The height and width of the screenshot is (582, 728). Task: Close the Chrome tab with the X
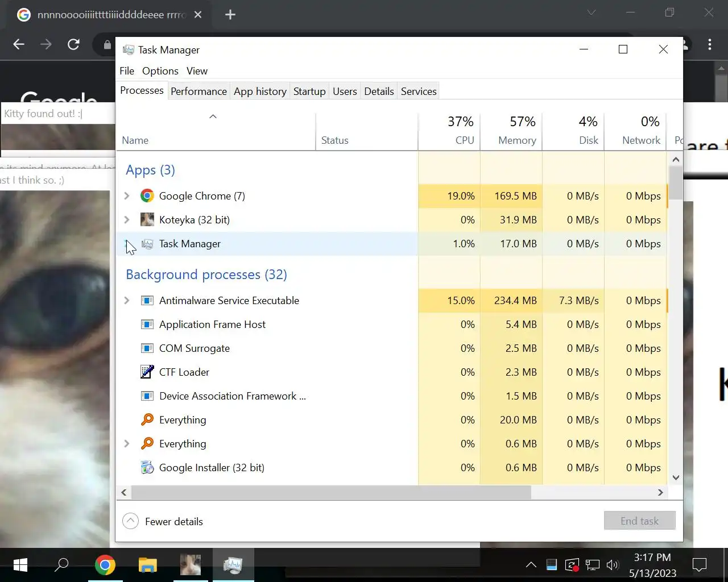[198, 15]
